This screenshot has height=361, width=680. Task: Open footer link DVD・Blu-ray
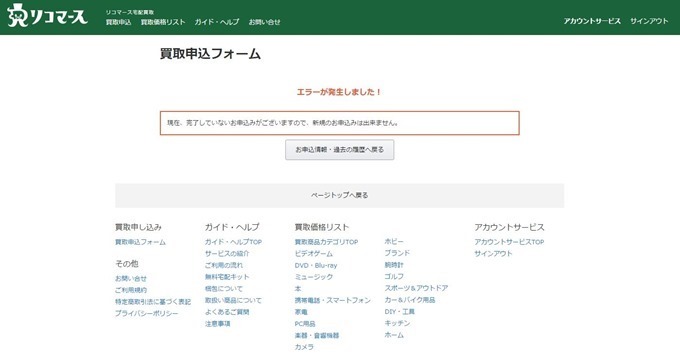[316, 265]
